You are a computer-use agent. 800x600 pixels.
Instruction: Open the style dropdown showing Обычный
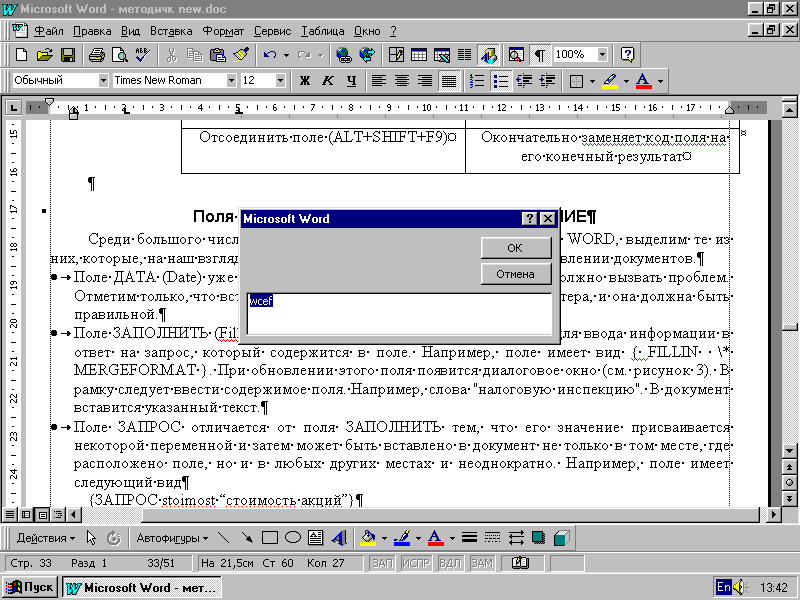(103, 81)
